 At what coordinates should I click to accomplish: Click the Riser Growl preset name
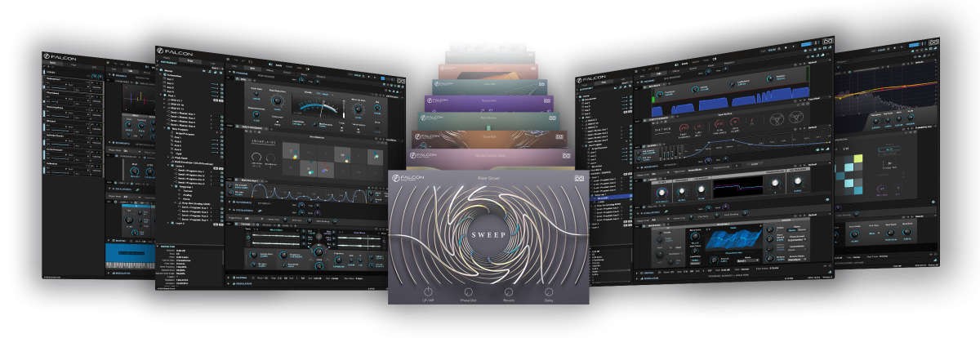(489, 177)
